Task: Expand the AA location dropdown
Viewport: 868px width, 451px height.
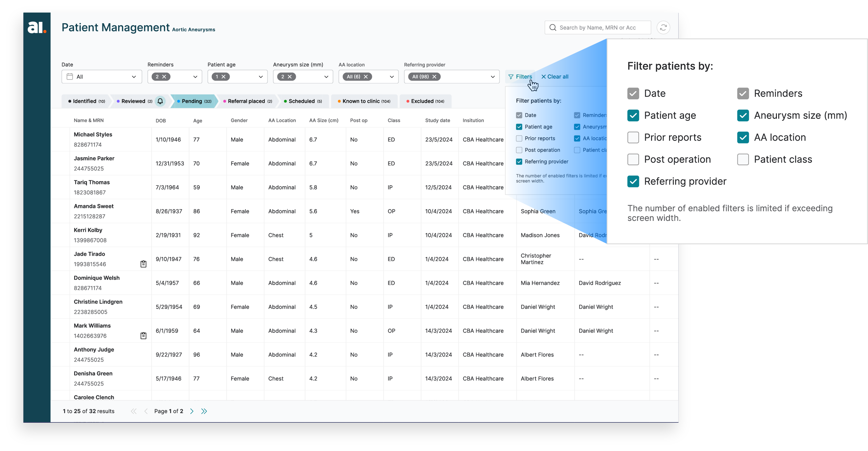Action: click(391, 77)
